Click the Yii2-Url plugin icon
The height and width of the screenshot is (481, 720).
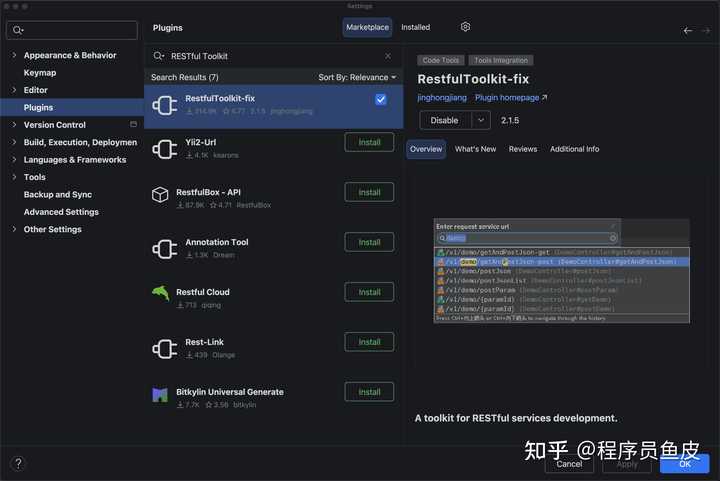tap(165, 149)
